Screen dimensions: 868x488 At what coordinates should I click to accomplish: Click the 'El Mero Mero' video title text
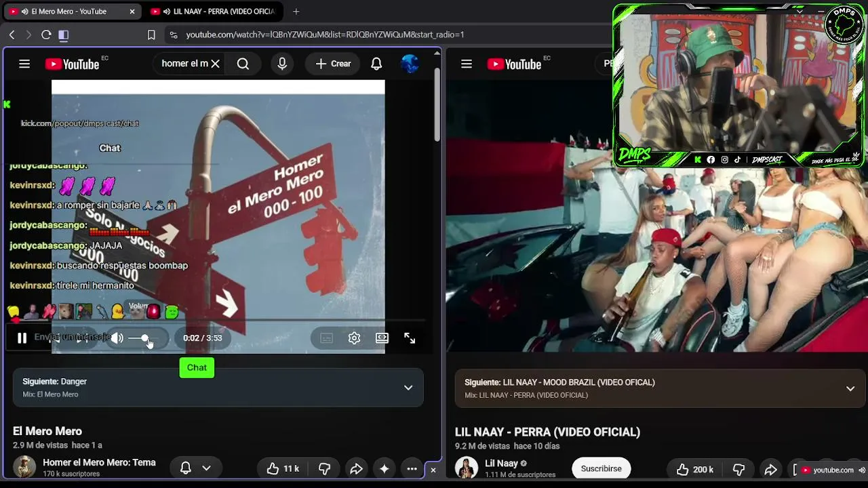tap(47, 431)
